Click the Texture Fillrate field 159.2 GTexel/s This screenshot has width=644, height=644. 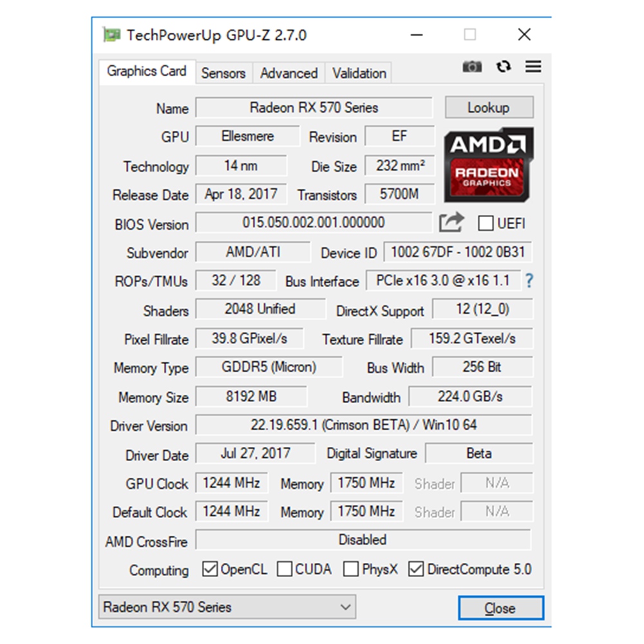tap(472, 339)
